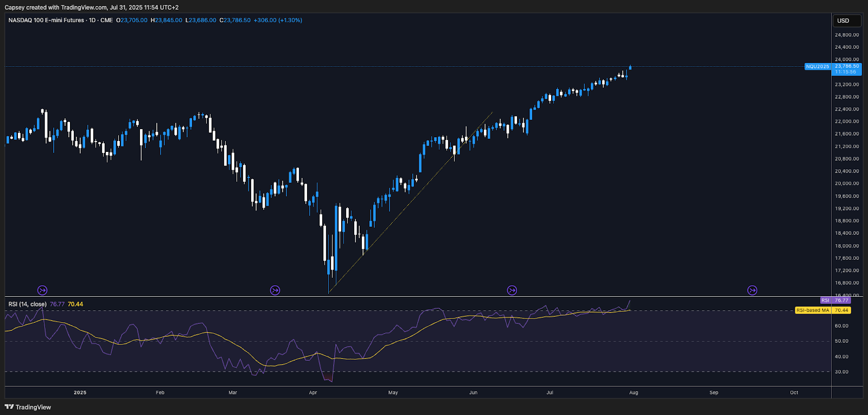
Task: Select the yellow dotted trendline on chart
Action: tap(410, 202)
